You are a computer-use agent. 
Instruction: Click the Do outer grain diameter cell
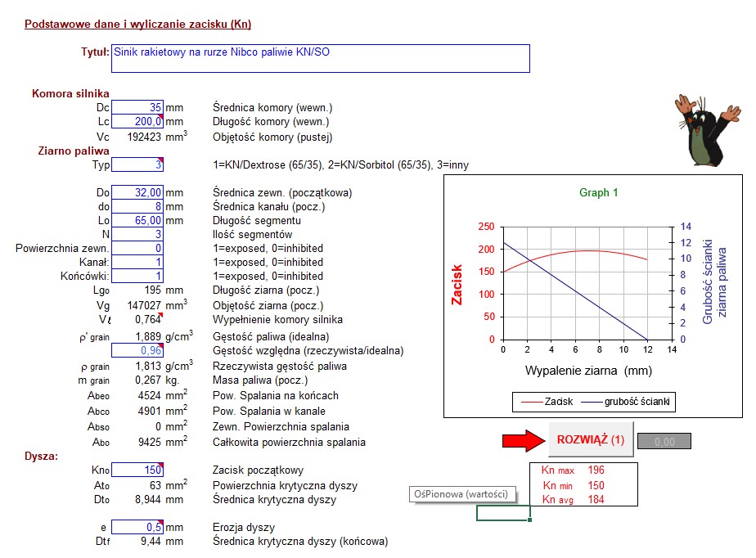[137, 193]
